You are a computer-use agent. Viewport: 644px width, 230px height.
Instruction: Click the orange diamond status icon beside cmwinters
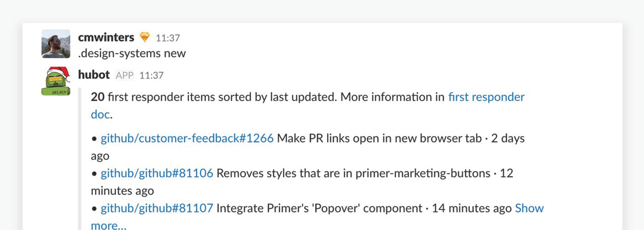click(x=145, y=37)
